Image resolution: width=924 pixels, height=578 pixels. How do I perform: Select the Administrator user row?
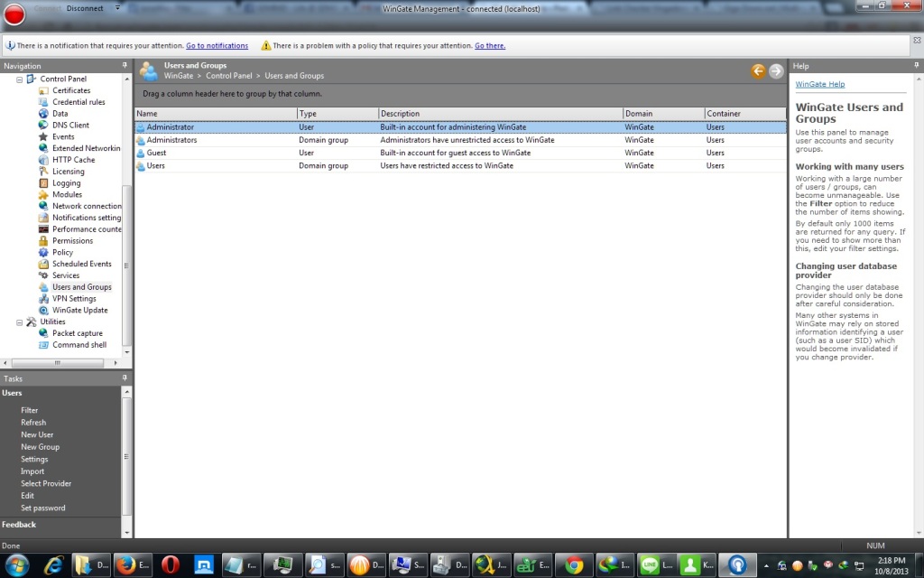(x=460, y=126)
